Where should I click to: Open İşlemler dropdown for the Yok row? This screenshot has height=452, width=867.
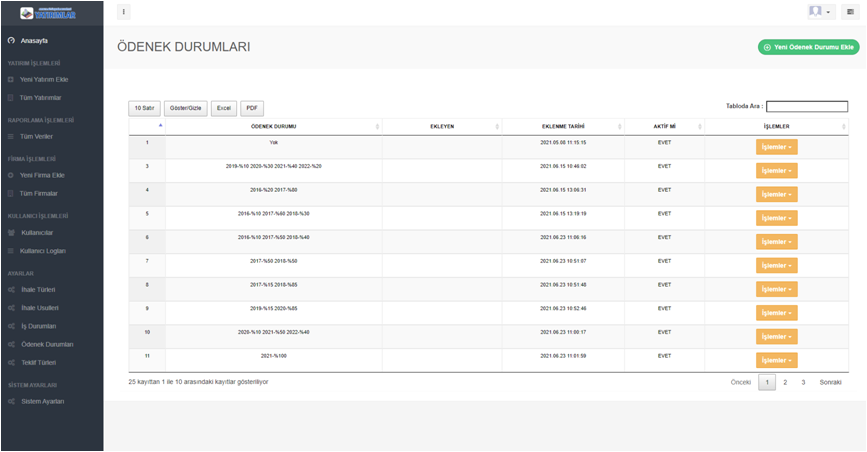point(776,147)
